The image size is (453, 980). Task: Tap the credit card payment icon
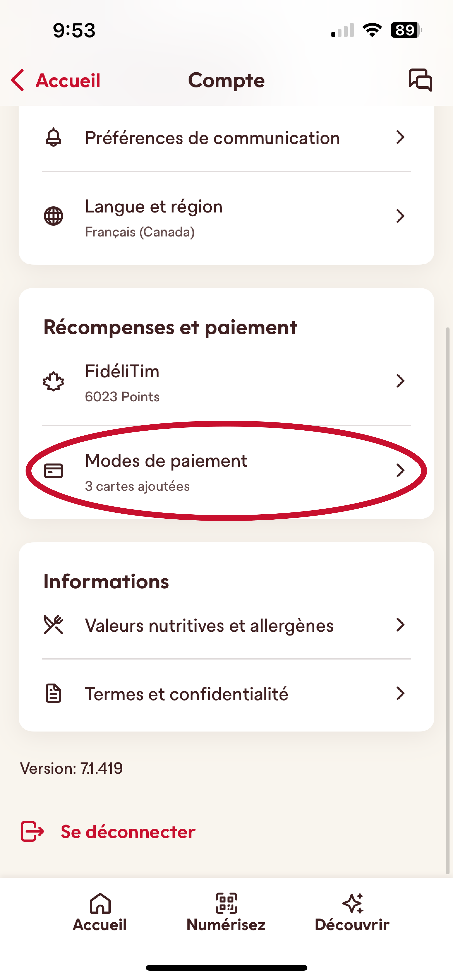pyautogui.click(x=53, y=471)
